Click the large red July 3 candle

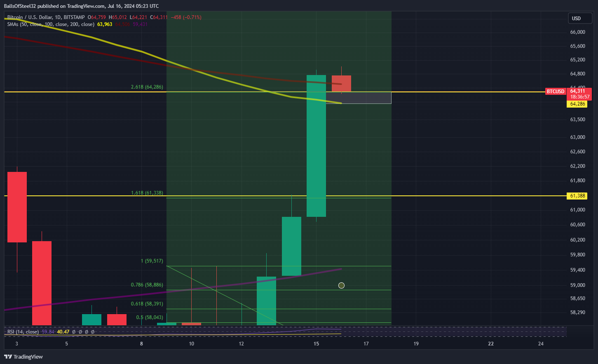coord(17,207)
